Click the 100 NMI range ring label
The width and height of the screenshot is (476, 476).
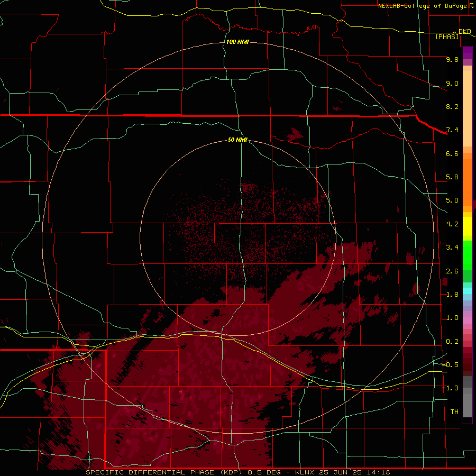(237, 42)
